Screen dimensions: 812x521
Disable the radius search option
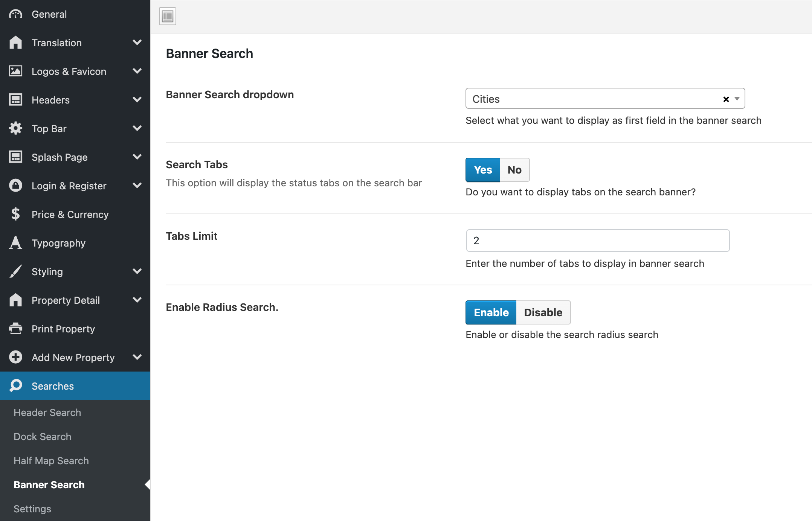[x=543, y=312]
